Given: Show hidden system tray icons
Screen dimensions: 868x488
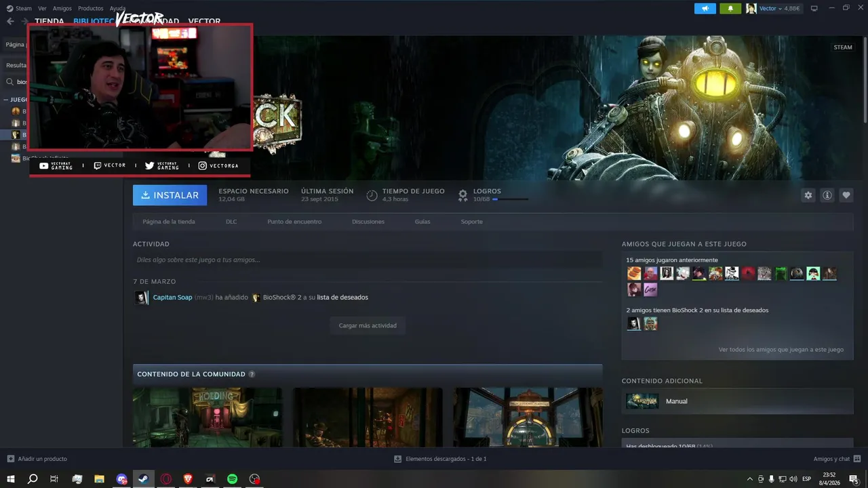Looking at the screenshot, I should [750, 479].
